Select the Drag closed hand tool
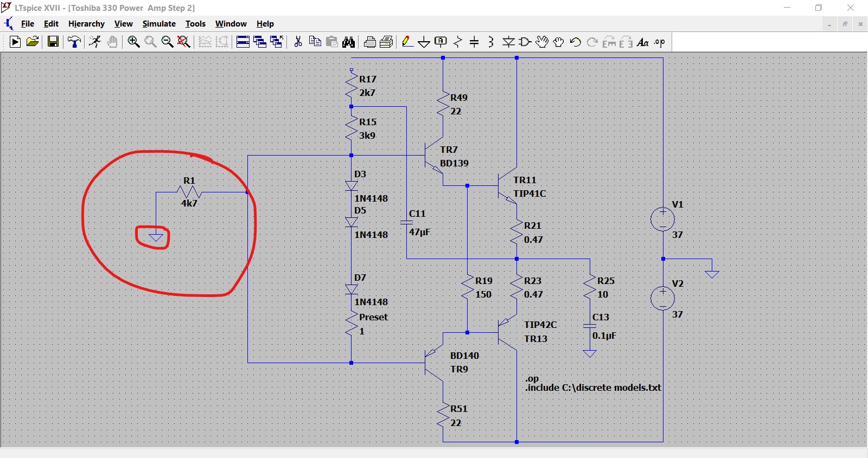The image size is (868, 458). (559, 42)
